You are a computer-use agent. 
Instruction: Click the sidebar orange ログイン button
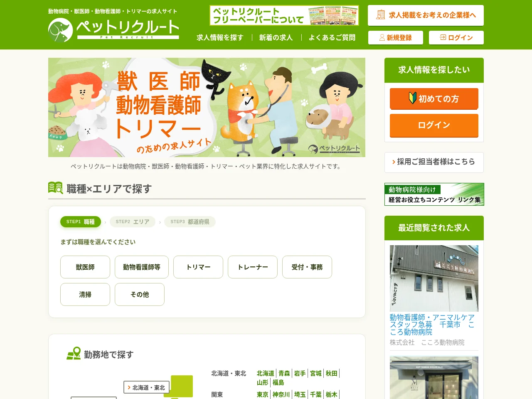434,125
